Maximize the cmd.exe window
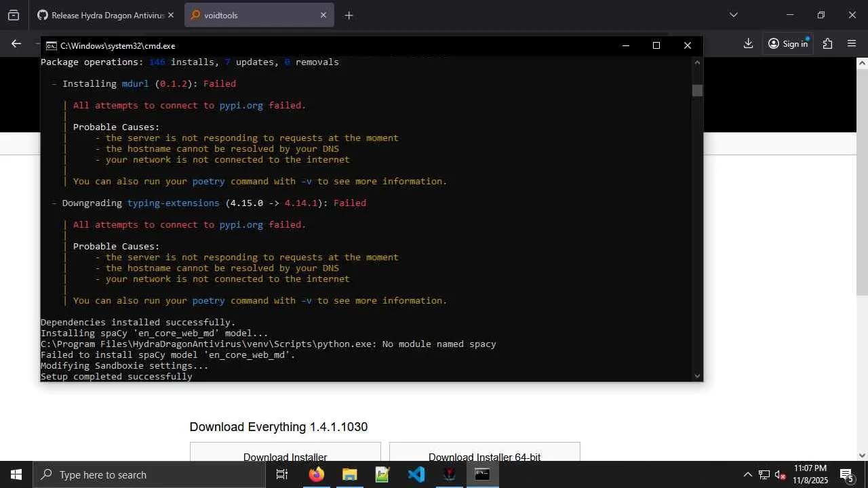This screenshot has height=488, width=868. [656, 45]
